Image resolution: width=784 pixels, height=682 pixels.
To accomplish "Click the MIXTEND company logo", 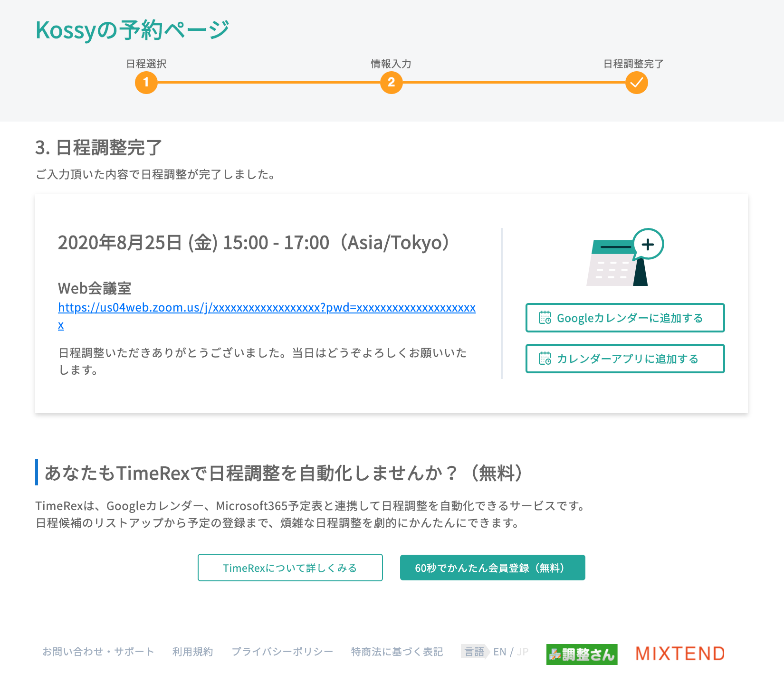I will pos(679,654).
